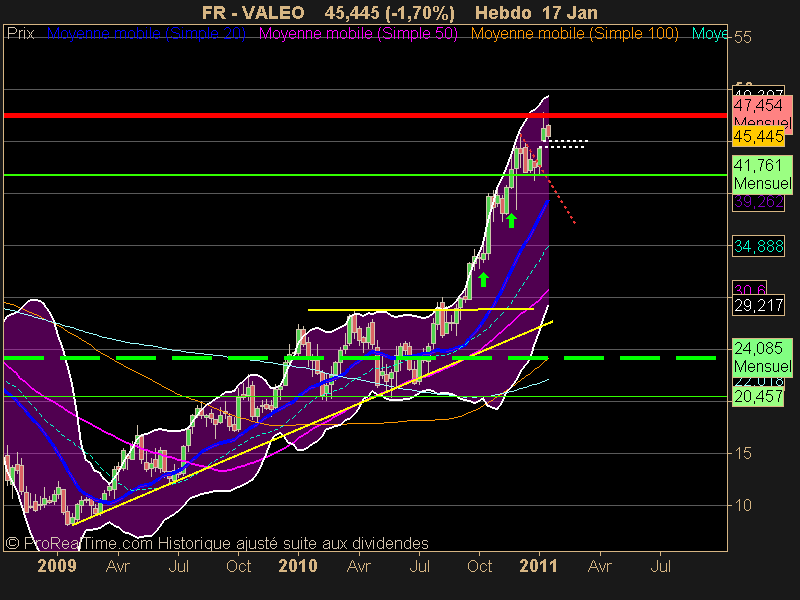
Task: Click the magenta '30,6' price tag
Action: (x=749, y=289)
